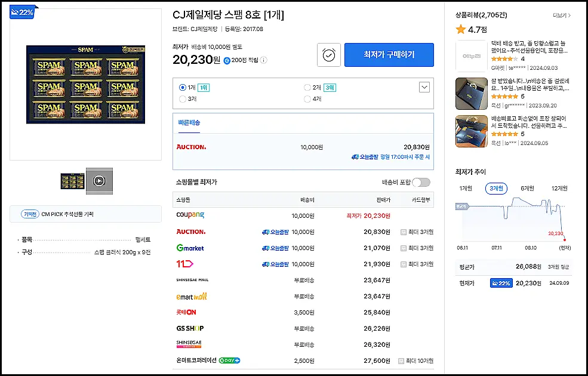Open the emart mall listing
Image resolution: width=588 pixels, height=376 pixels.
pos(191,296)
